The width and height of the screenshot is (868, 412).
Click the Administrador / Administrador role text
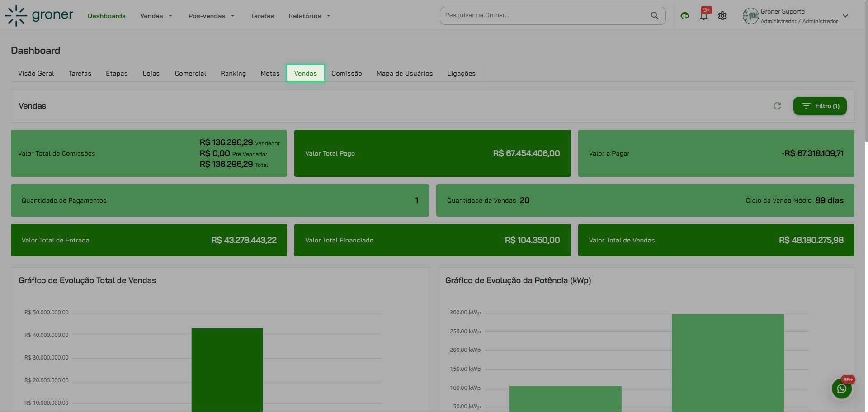click(799, 21)
